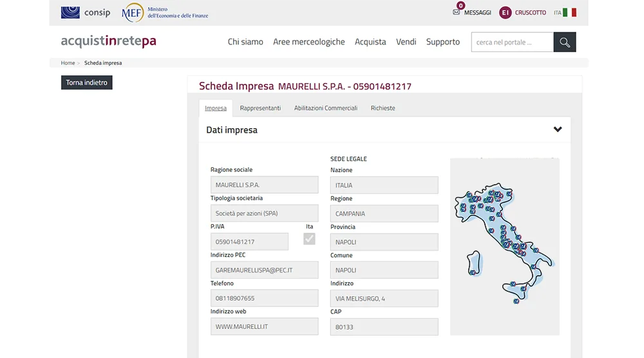The height and width of the screenshot is (358, 644).
Task: Switch to the Rappresentanti tab
Action: pos(260,108)
